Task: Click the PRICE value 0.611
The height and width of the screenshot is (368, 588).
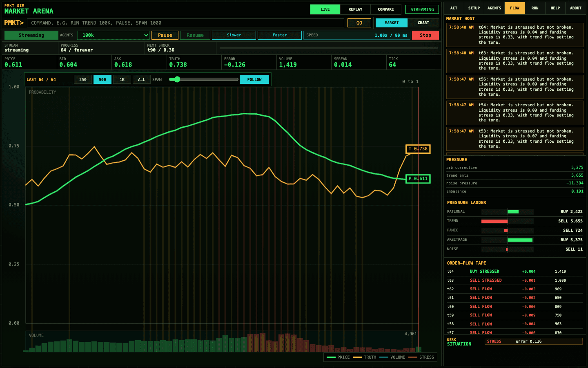Action: click(13, 65)
